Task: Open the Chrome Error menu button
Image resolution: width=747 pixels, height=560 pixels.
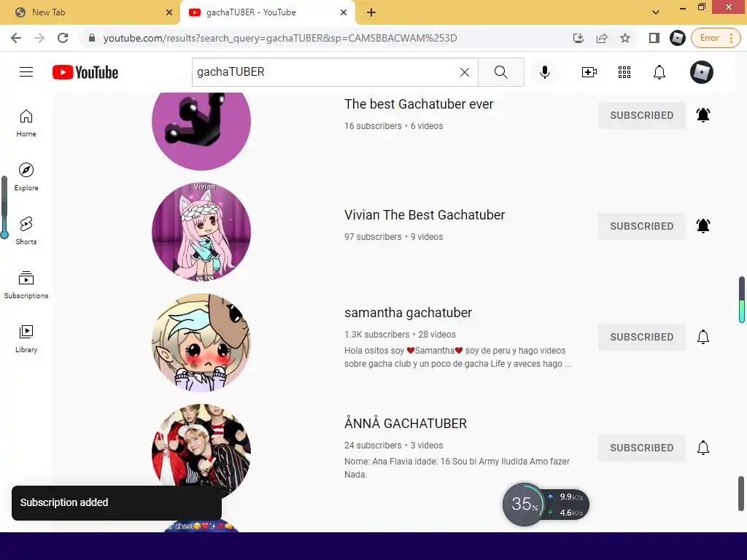Action: pyautogui.click(x=716, y=38)
